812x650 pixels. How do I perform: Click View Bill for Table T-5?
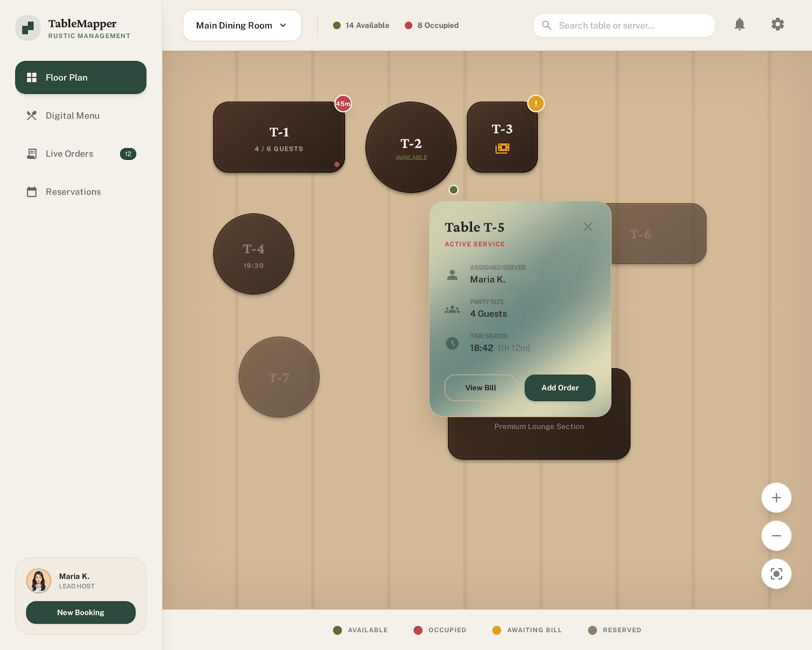pyautogui.click(x=481, y=388)
